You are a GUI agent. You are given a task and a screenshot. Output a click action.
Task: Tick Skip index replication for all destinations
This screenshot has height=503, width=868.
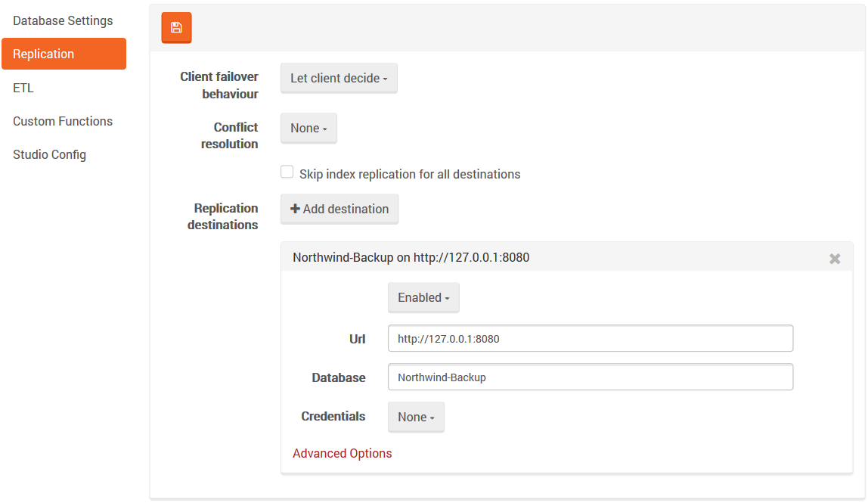tap(287, 172)
